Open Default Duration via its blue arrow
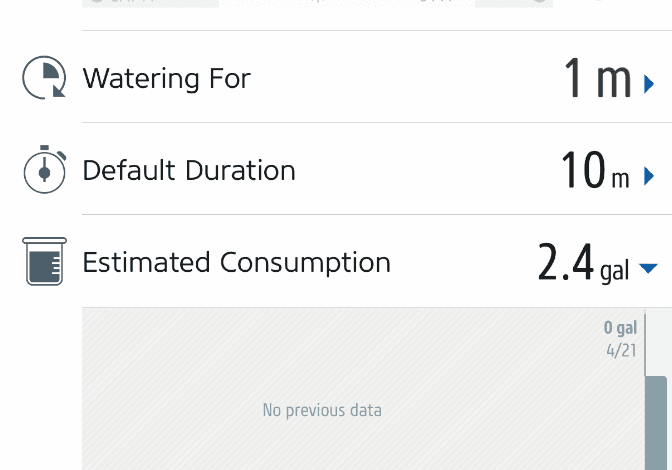 [x=649, y=176]
